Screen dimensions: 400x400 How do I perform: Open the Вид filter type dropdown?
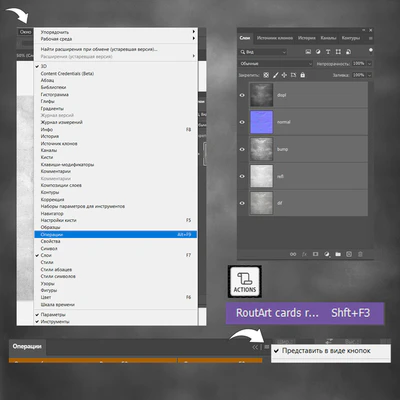pyautogui.click(x=263, y=52)
